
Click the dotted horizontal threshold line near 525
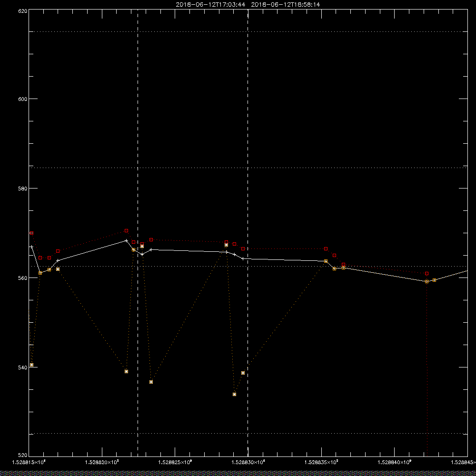click(x=248, y=434)
